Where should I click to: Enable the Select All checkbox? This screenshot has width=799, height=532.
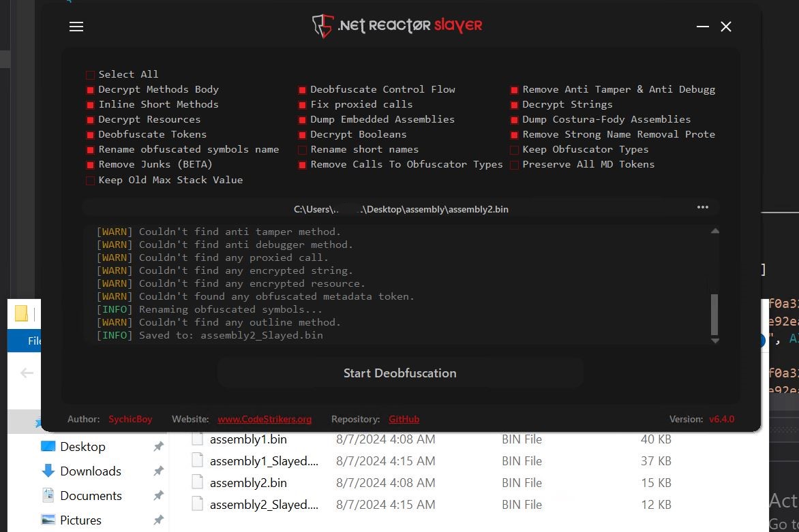point(90,75)
